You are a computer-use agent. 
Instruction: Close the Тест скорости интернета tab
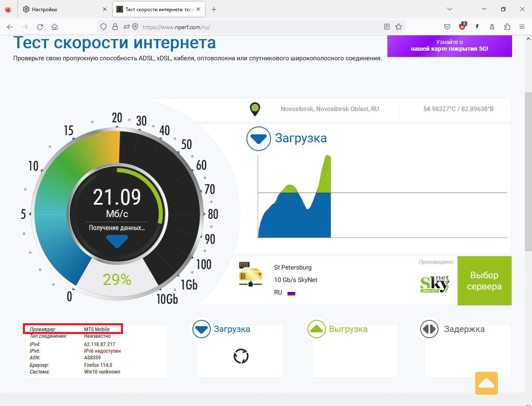(198, 9)
